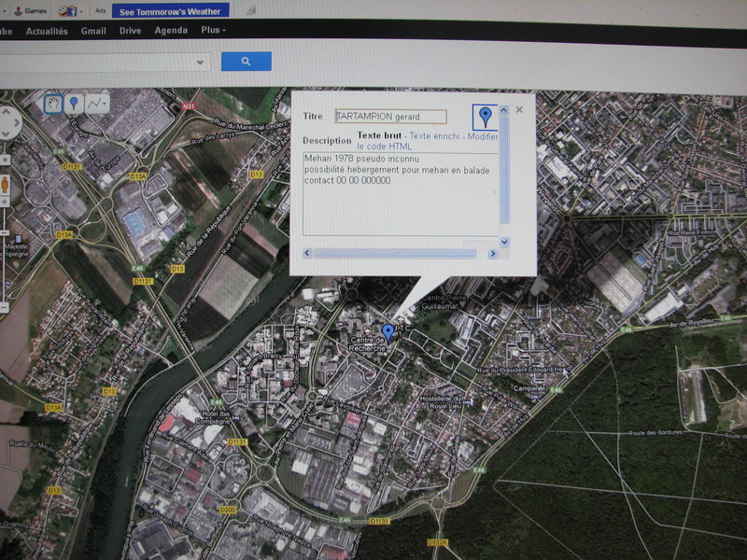
Task: Select Texte brut description mode
Action: (x=379, y=135)
